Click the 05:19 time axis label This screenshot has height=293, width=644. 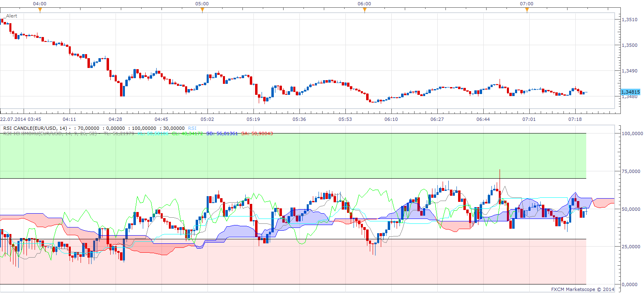pyautogui.click(x=253, y=119)
